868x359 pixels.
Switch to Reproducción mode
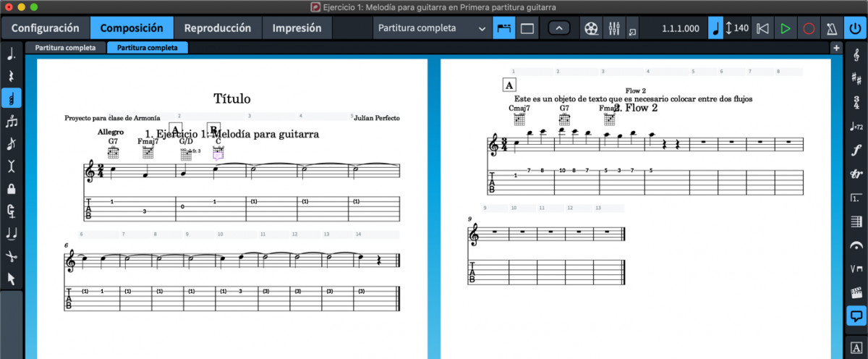tap(217, 29)
